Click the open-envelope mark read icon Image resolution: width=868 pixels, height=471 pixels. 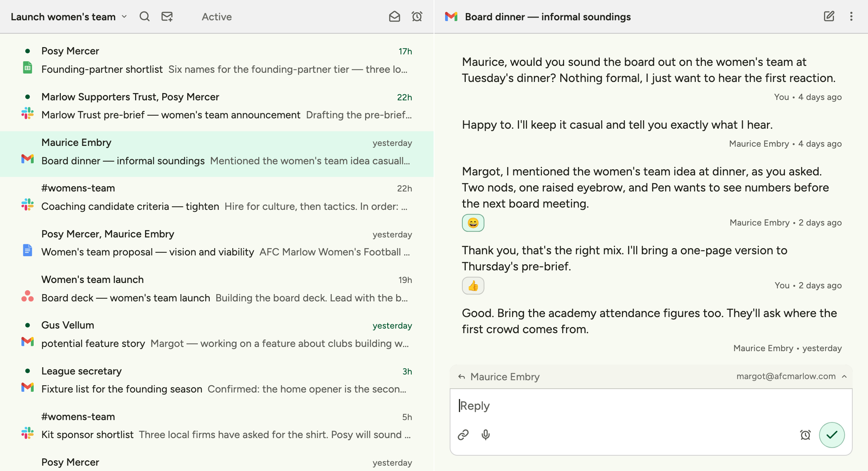[394, 16]
